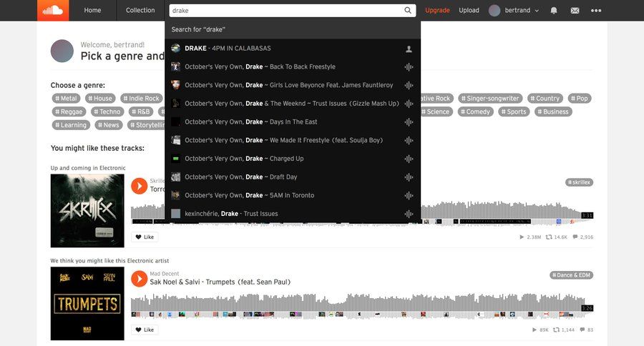Click the #skrillex tag

579,182
